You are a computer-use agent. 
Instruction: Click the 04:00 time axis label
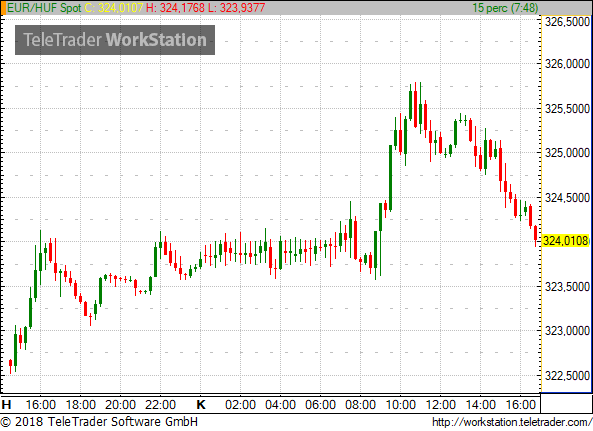click(280, 405)
